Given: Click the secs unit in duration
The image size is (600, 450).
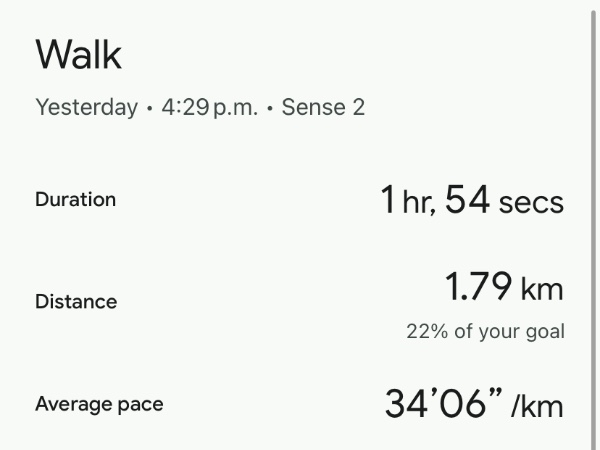Looking at the screenshot, I should click(531, 203).
